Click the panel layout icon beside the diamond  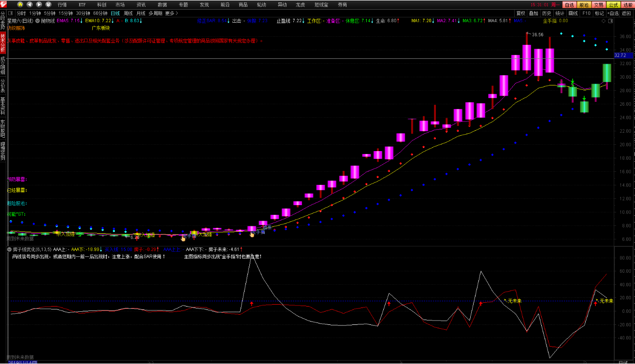(610, 21)
